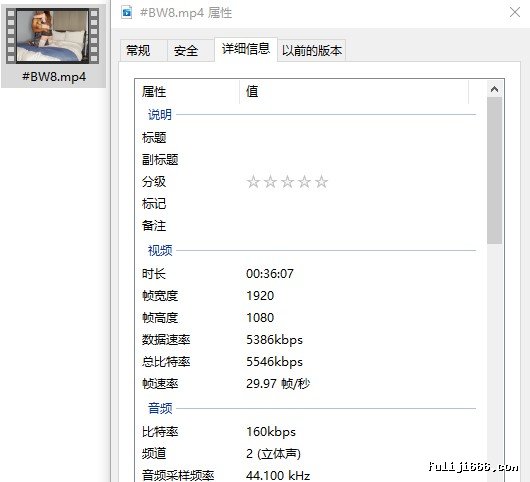This screenshot has width=530, height=482.
Task: Select the frame height value 1080
Action: tap(260, 318)
